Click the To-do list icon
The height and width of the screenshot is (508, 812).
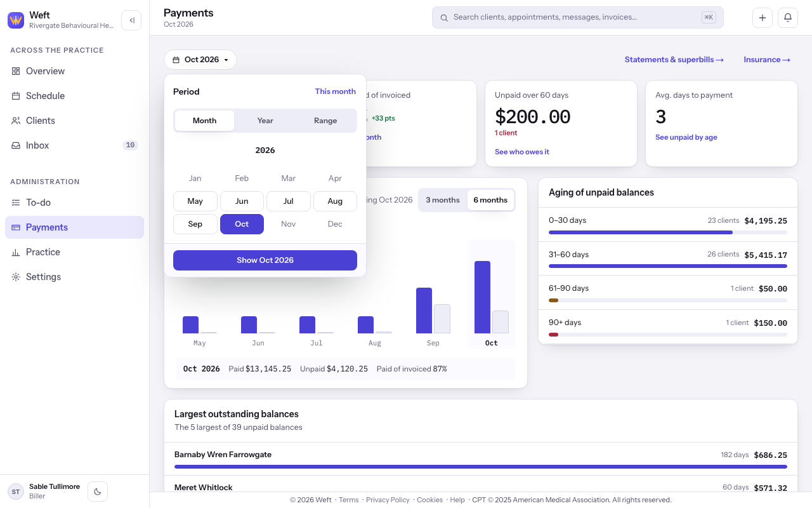tap(16, 203)
